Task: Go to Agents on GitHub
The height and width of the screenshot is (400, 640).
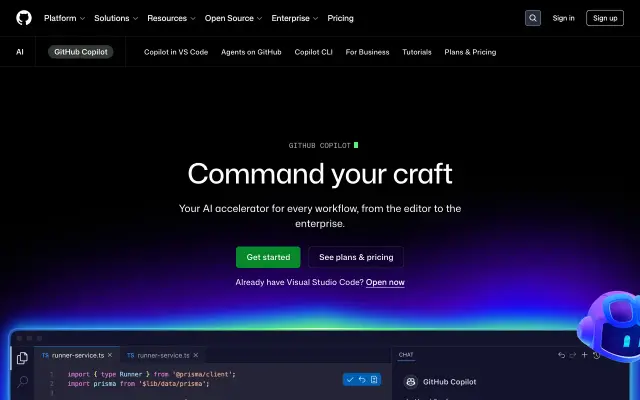Action: (251, 52)
